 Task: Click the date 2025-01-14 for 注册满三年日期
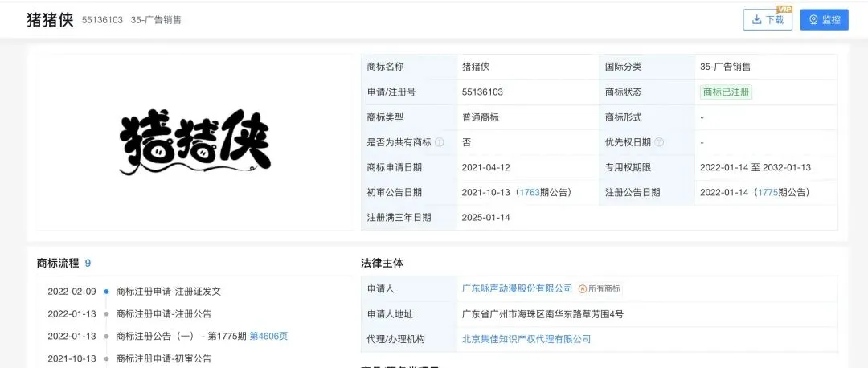point(485,218)
